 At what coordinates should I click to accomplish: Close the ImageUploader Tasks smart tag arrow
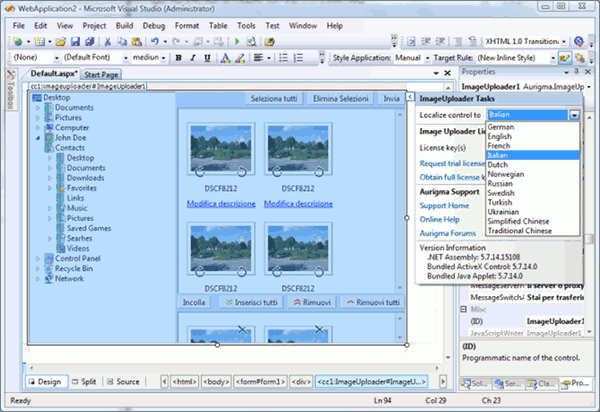(x=410, y=97)
